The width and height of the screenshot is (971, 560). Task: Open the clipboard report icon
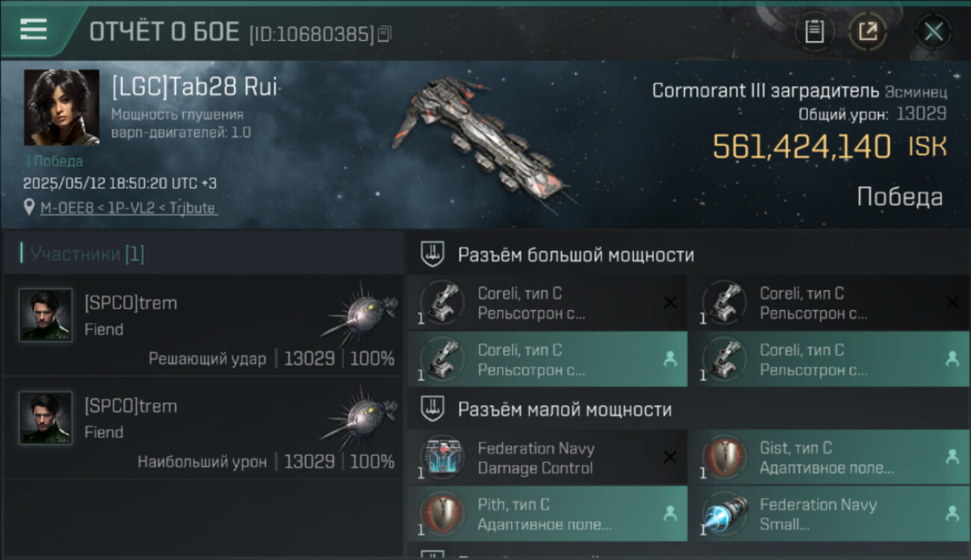click(814, 31)
